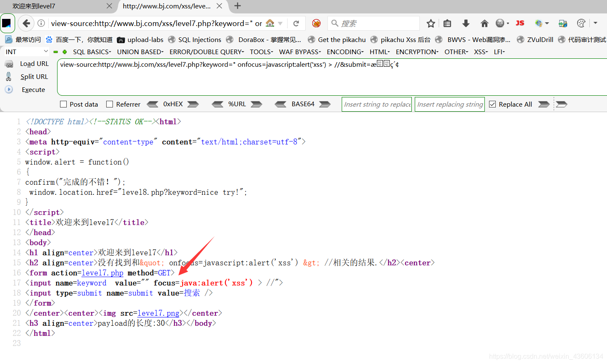The height and width of the screenshot is (364, 607).
Task: Switch to the 欢迎来到level7 tab
Action: point(59,6)
